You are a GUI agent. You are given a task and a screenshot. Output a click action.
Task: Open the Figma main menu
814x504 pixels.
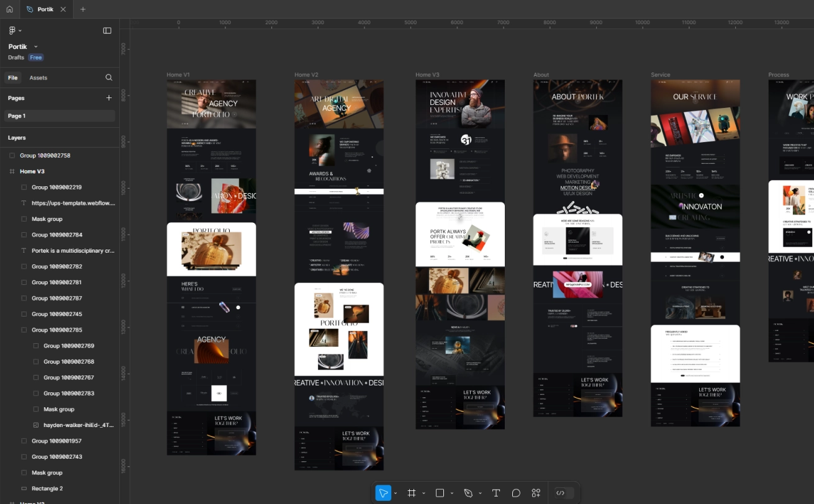pos(14,30)
